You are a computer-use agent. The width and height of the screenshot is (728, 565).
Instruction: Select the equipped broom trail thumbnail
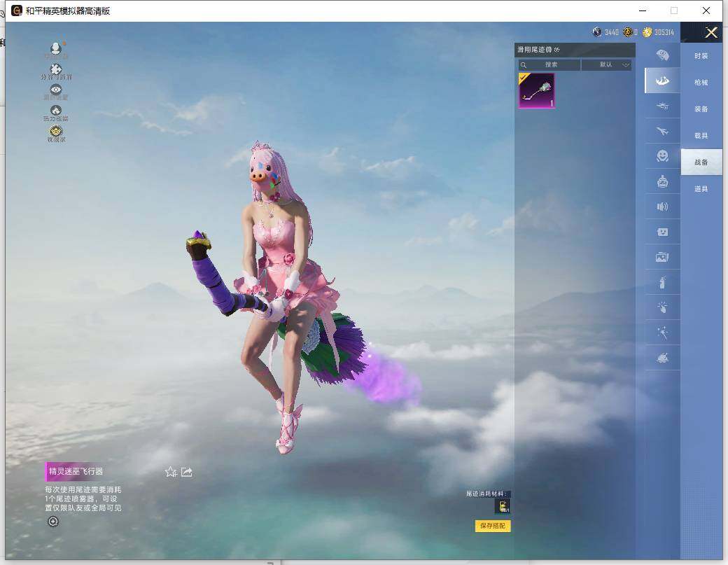pos(536,90)
